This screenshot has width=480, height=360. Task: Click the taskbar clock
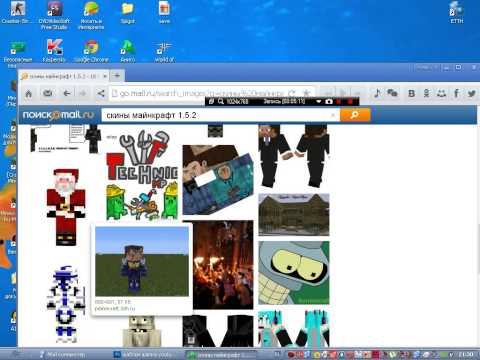click(x=465, y=354)
